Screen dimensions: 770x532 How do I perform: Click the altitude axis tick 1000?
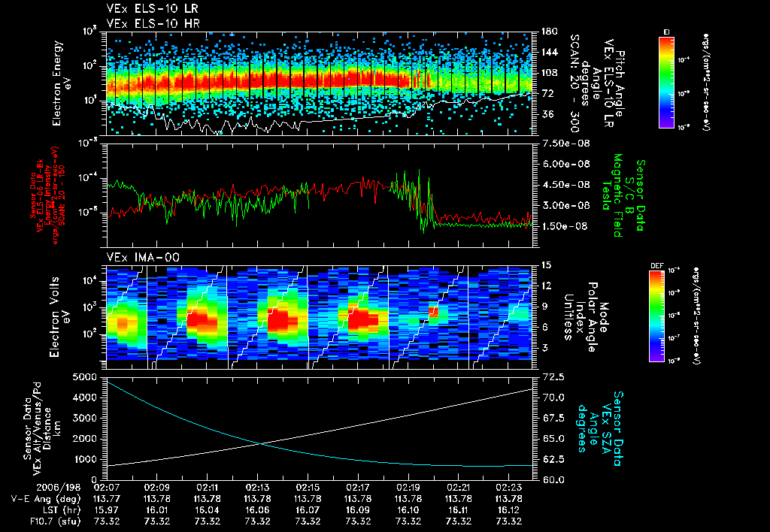86,459
